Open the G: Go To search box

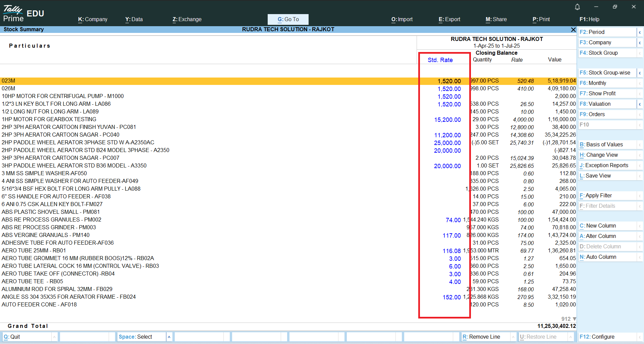pyautogui.click(x=288, y=19)
